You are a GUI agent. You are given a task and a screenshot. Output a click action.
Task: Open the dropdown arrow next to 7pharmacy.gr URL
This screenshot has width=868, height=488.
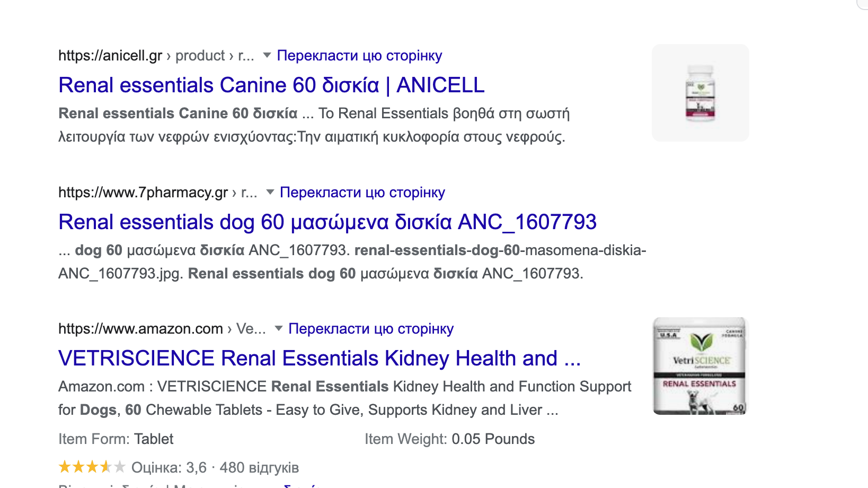click(270, 192)
